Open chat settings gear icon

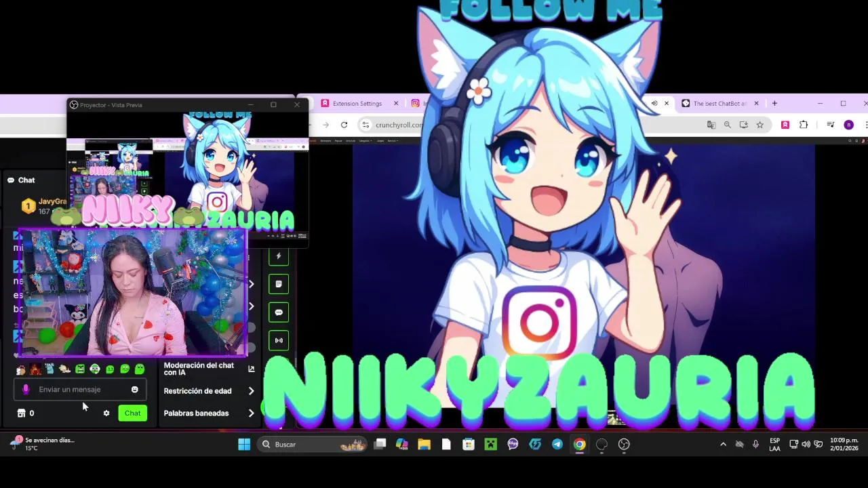106,413
